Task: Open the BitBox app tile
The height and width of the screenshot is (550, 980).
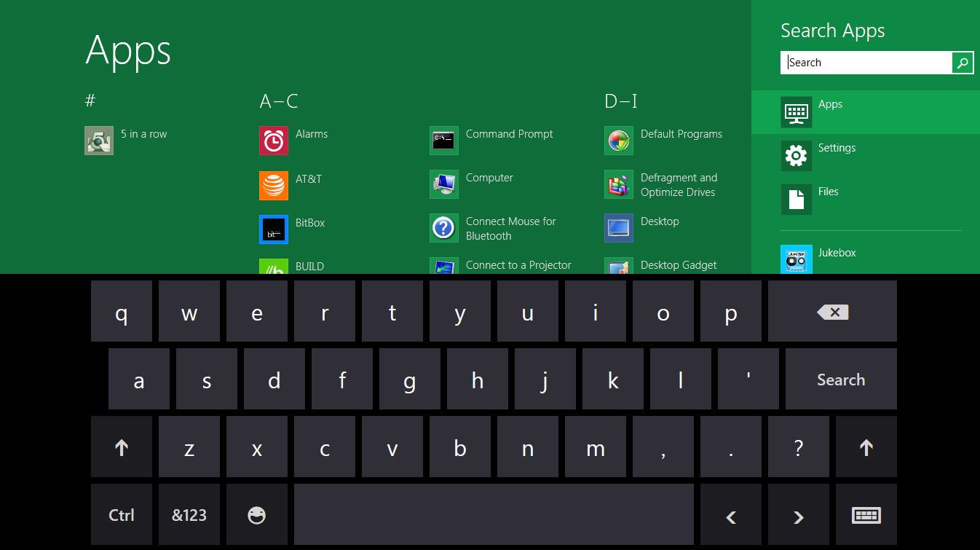Action: pos(274,229)
